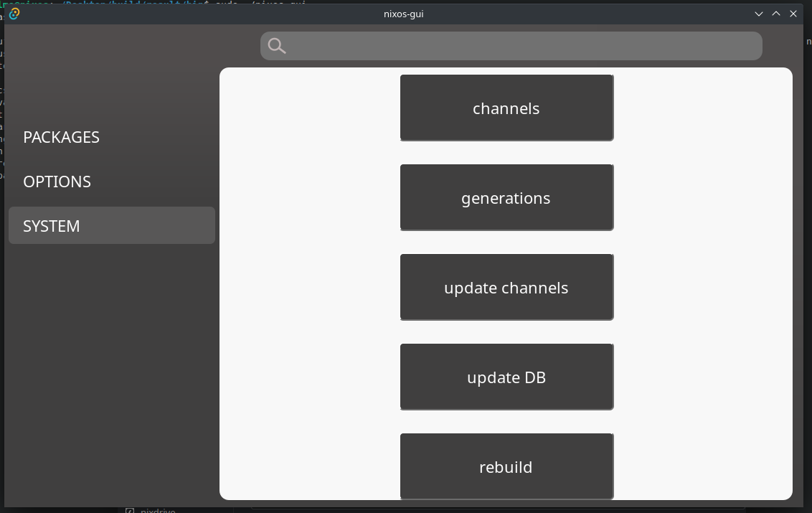Open the PACKAGES section
812x513 pixels.
point(112,137)
